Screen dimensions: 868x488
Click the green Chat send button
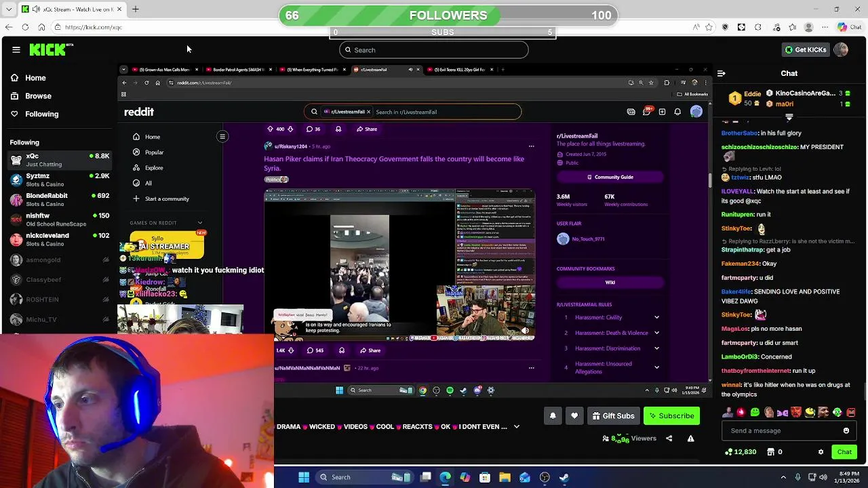coord(844,452)
